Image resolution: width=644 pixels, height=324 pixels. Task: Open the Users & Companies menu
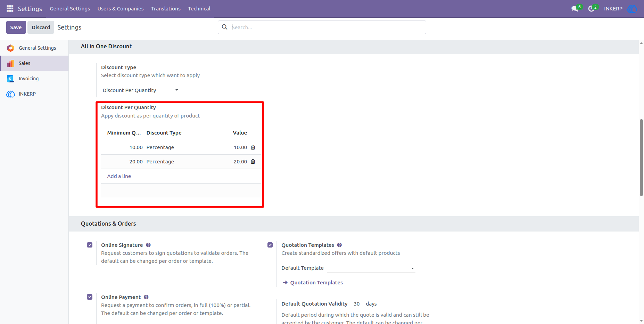(121, 9)
